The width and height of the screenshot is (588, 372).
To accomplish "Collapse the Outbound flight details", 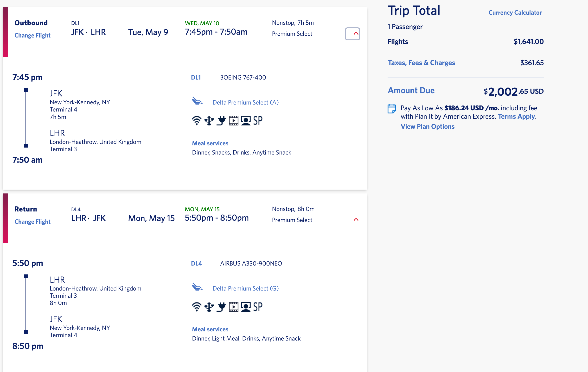I will pyautogui.click(x=352, y=34).
